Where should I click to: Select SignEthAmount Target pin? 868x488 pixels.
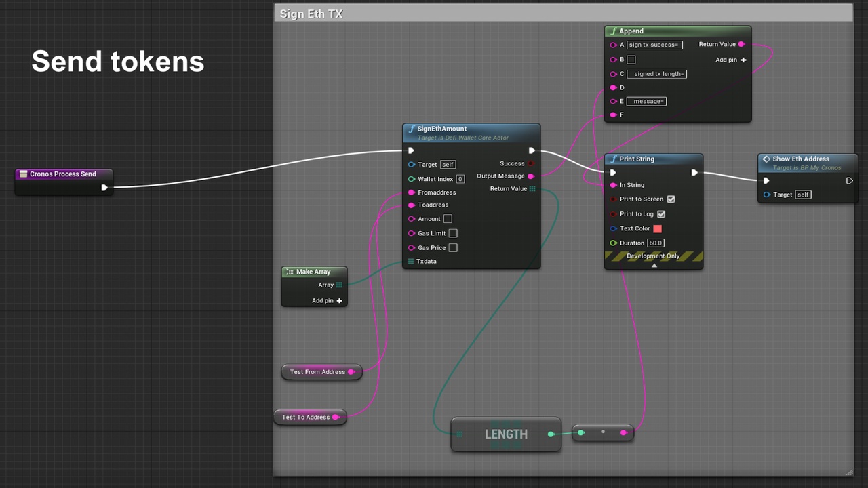pyautogui.click(x=412, y=165)
